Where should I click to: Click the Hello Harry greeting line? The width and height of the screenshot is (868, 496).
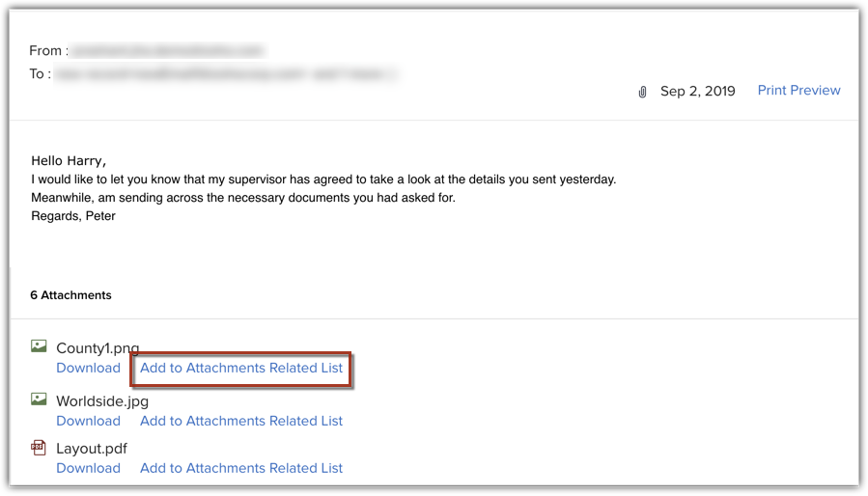69,161
